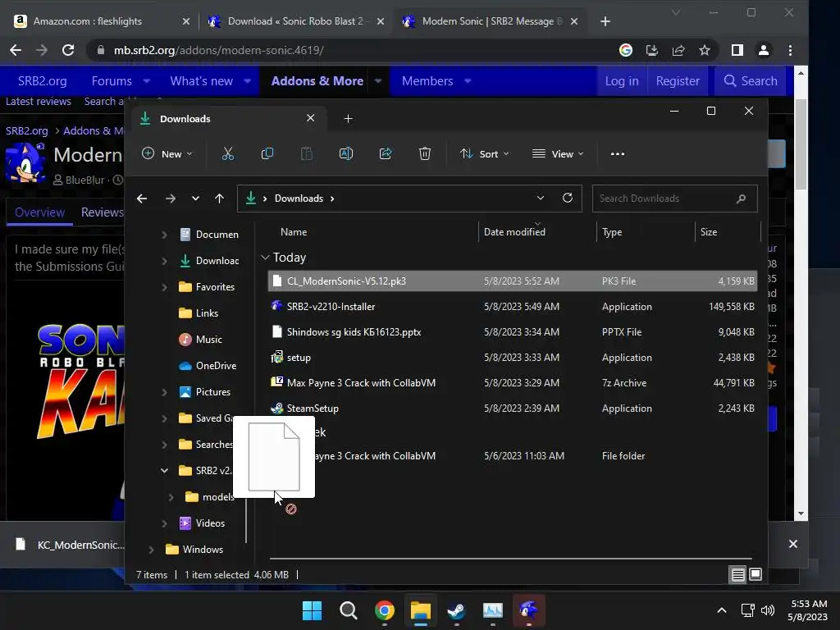The width and height of the screenshot is (840, 630).
Task: Click the site Search button
Action: [x=751, y=81]
